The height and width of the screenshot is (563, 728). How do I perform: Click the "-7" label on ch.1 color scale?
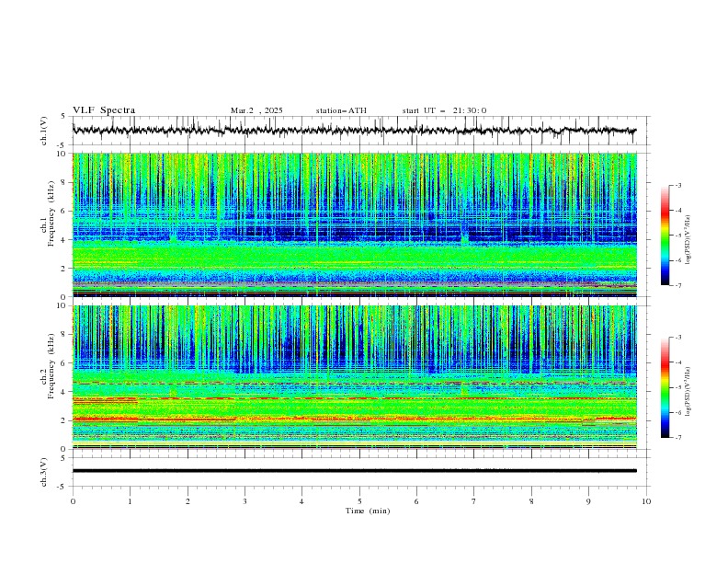(x=677, y=285)
